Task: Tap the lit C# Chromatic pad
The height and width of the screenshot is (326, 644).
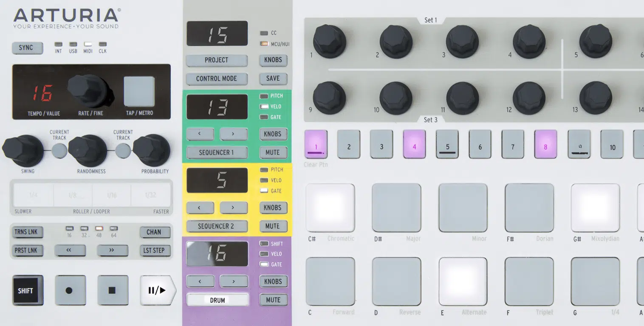Action: tap(330, 208)
